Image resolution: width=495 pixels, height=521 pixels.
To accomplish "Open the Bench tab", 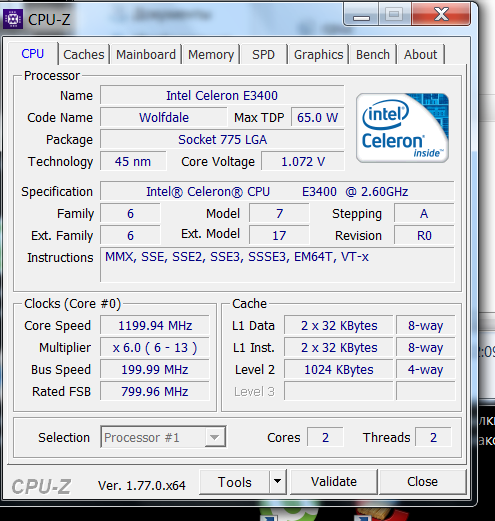I will pyautogui.click(x=373, y=54).
